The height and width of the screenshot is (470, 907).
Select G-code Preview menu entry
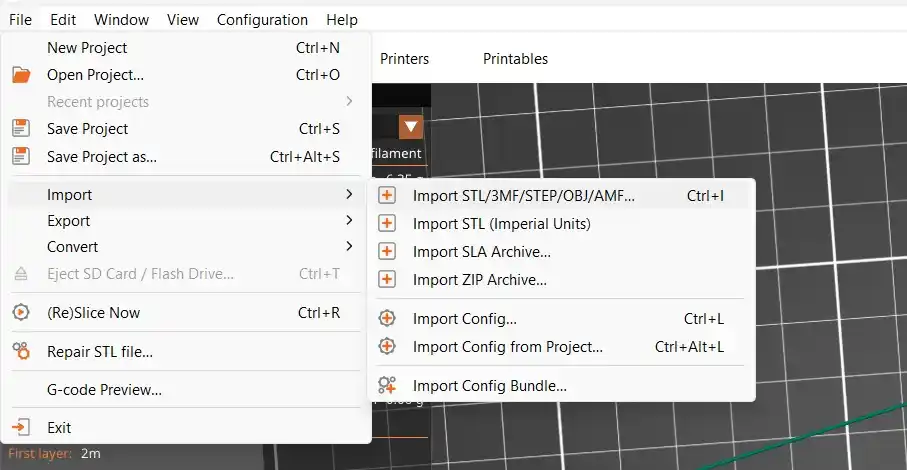104,390
